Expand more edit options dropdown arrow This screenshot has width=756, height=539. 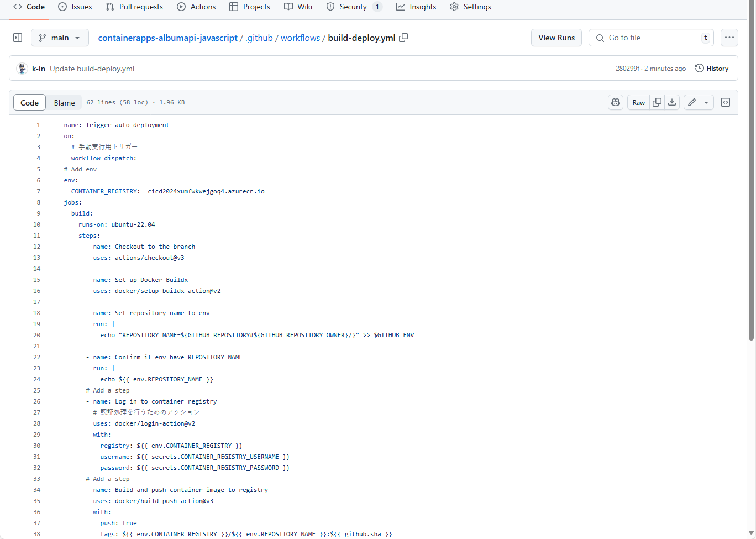click(706, 102)
